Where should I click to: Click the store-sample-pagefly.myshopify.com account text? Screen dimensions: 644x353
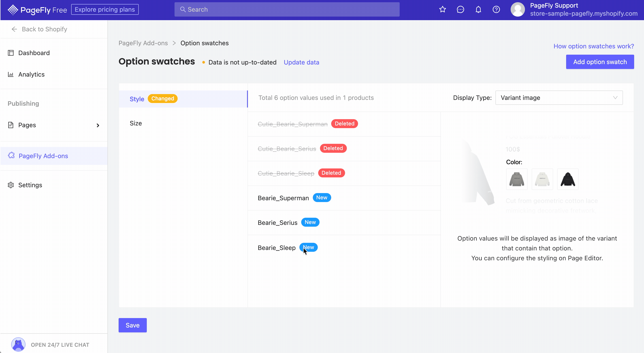[x=584, y=13]
